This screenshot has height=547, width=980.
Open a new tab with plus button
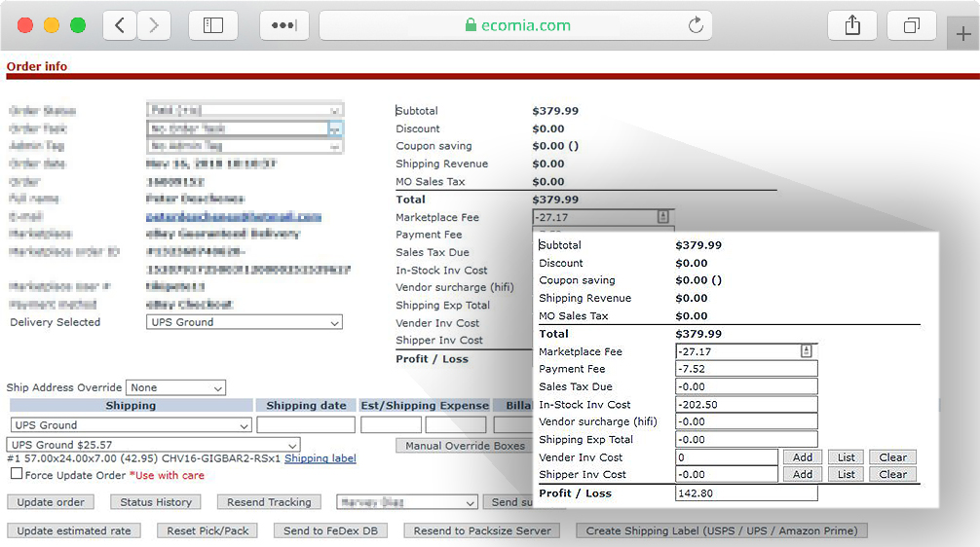tap(962, 33)
